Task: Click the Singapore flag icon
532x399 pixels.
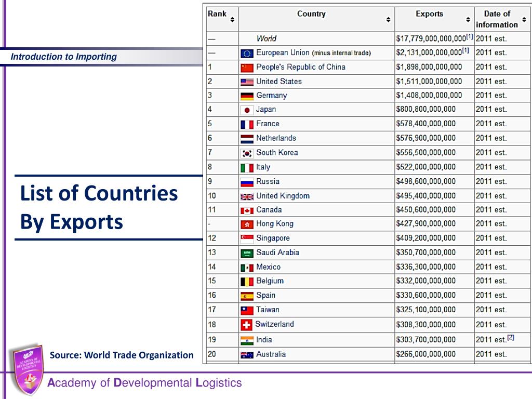Action: click(x=247, y=239)
